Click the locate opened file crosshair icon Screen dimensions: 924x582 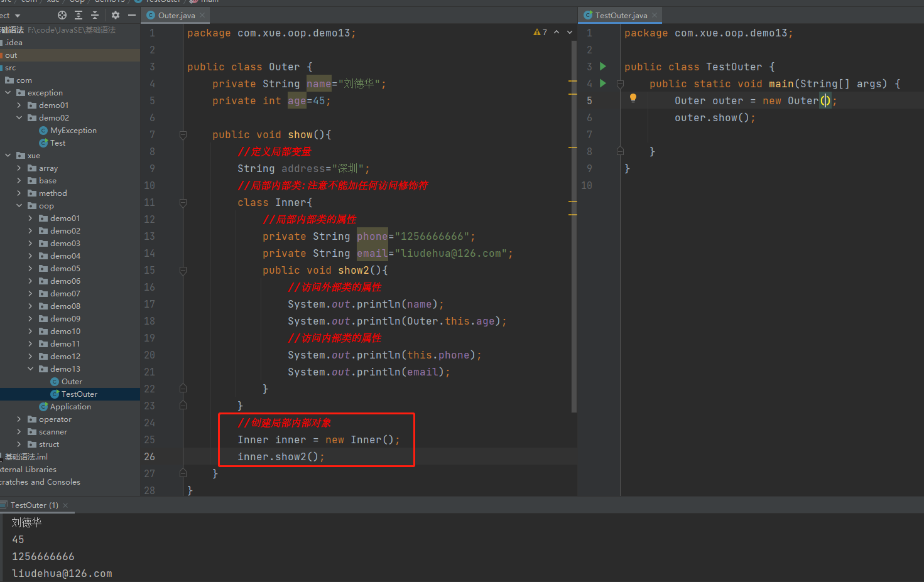(62, 15)
